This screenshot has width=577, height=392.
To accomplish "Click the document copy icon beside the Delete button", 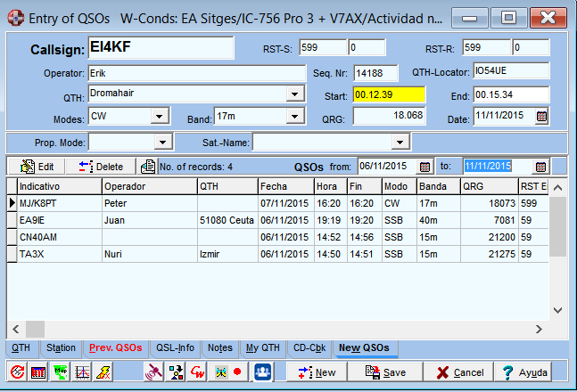I will tap(148, 167).
